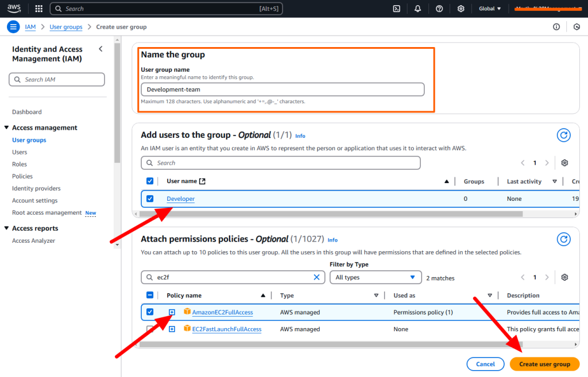Open the Developer user link
The width and height of the screenshot is (588, 377).
point(180,199)
